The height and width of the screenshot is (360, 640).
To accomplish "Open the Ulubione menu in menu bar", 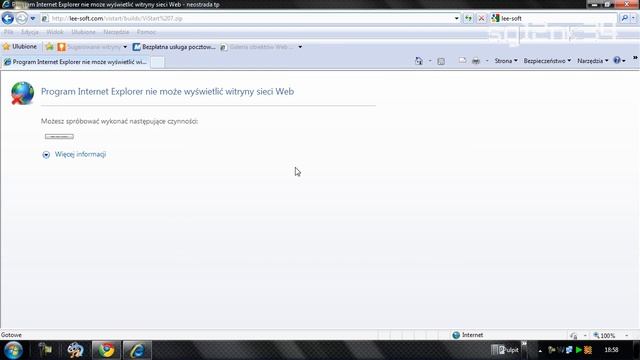I will 83,32.
